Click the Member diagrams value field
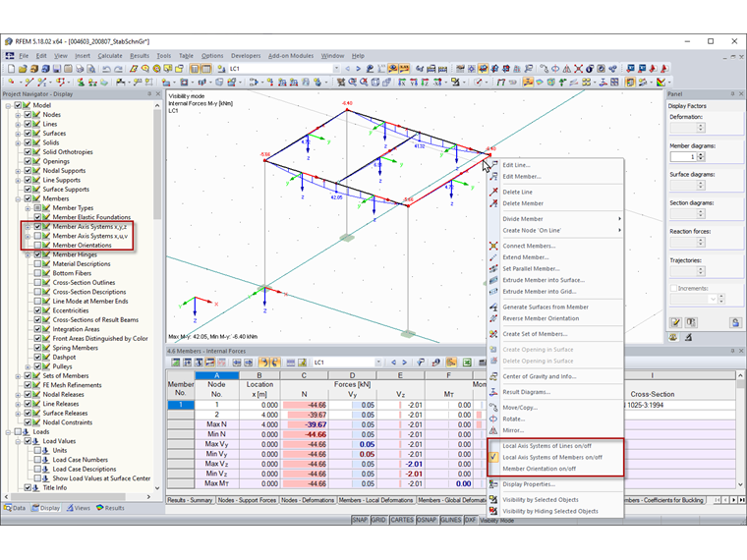 684,156
